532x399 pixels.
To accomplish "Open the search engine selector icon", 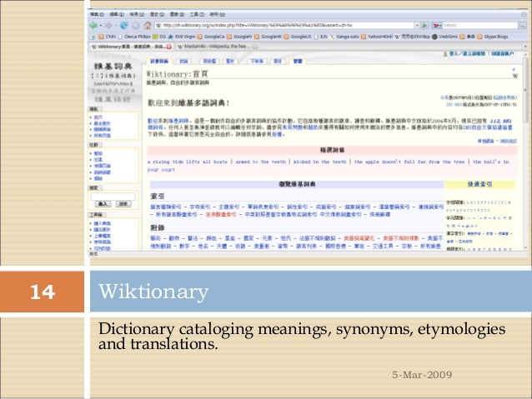I will pos(437,26).
